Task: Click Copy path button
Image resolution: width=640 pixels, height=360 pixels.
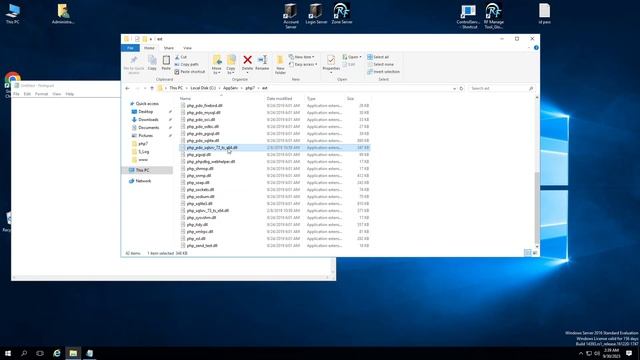Action: pyautogui.click(x=187, y=64)
